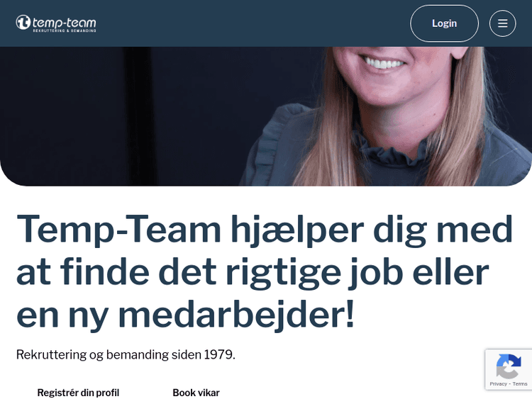Click the 'Rekruttering & bemanding' logo tagline

pyautogui.click(x=65, y=30)
